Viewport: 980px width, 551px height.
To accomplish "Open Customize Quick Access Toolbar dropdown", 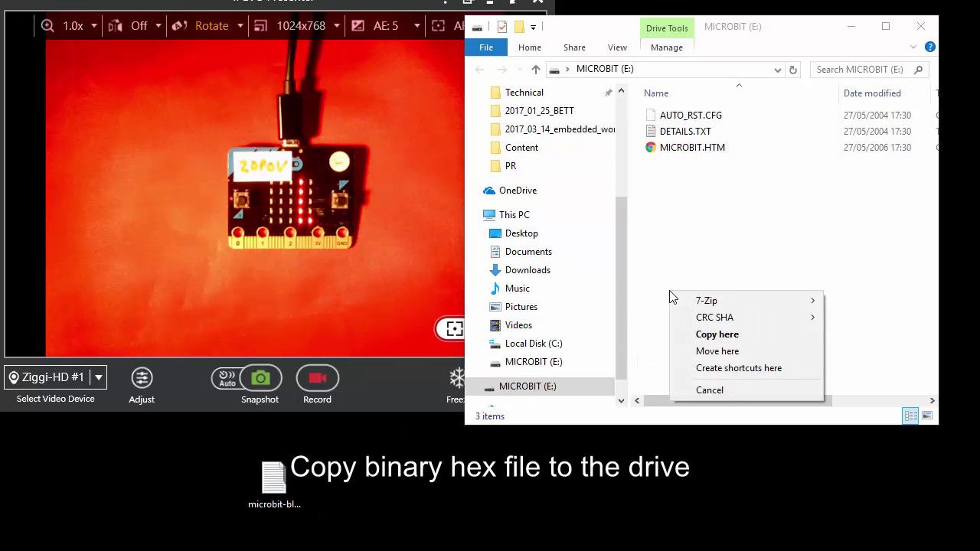I will (533, 27).
